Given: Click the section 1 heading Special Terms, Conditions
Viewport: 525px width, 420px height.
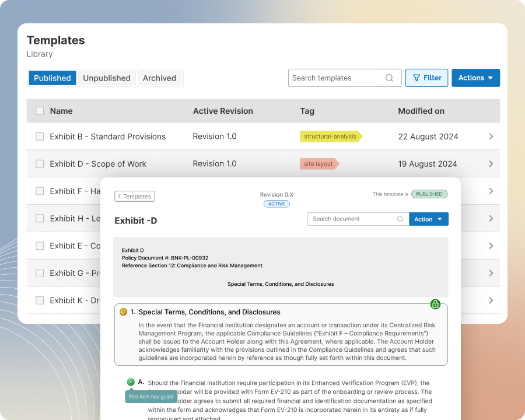Looking at the screenshot, I should coord(209,312).
